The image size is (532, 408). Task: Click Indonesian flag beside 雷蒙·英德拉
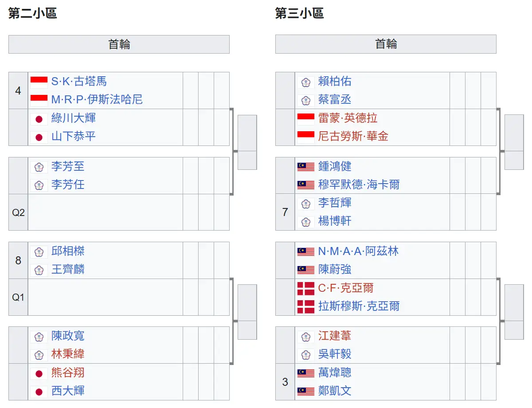coord(305,118)
